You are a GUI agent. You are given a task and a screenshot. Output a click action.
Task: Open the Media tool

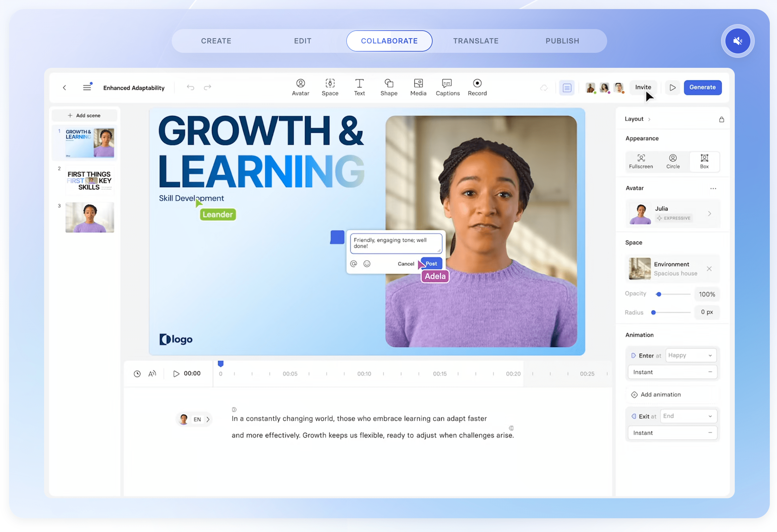click(418, 88)
